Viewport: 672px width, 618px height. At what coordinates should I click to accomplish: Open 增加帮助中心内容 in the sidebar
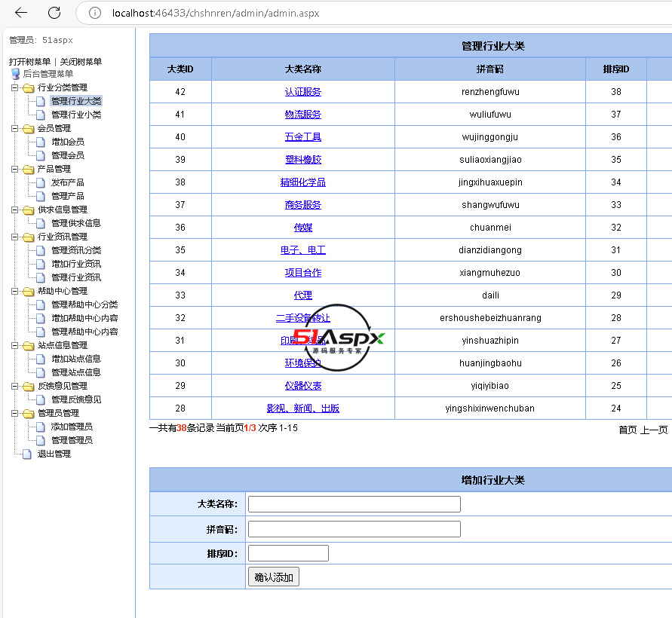[84, 318]
